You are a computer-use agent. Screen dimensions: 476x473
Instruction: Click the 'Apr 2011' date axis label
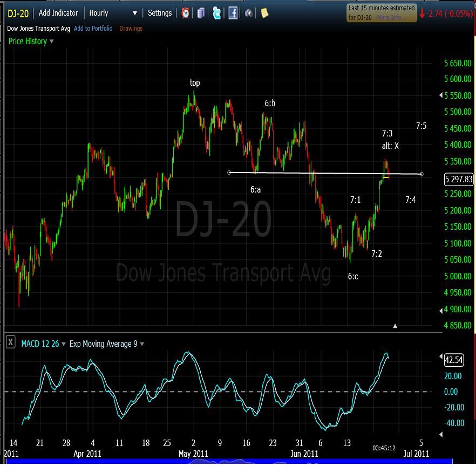click(87, 454)
